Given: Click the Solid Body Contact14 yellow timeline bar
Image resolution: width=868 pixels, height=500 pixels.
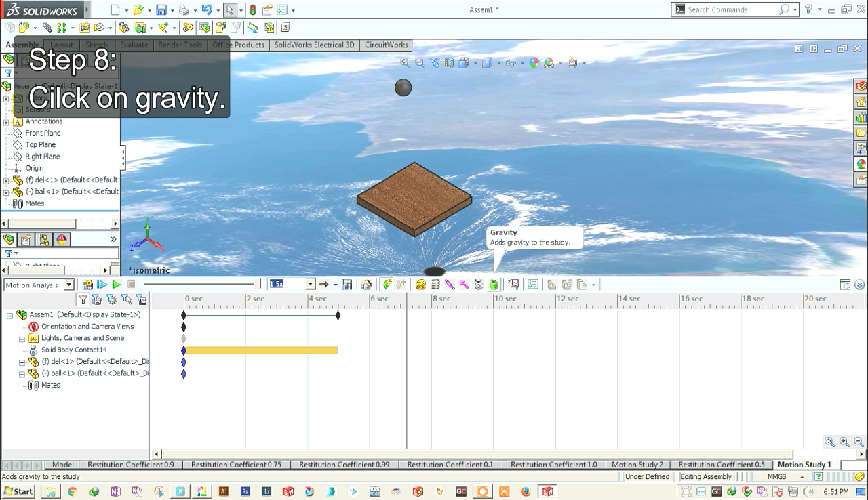Looking at the screenshot, I should coord(261,350).
